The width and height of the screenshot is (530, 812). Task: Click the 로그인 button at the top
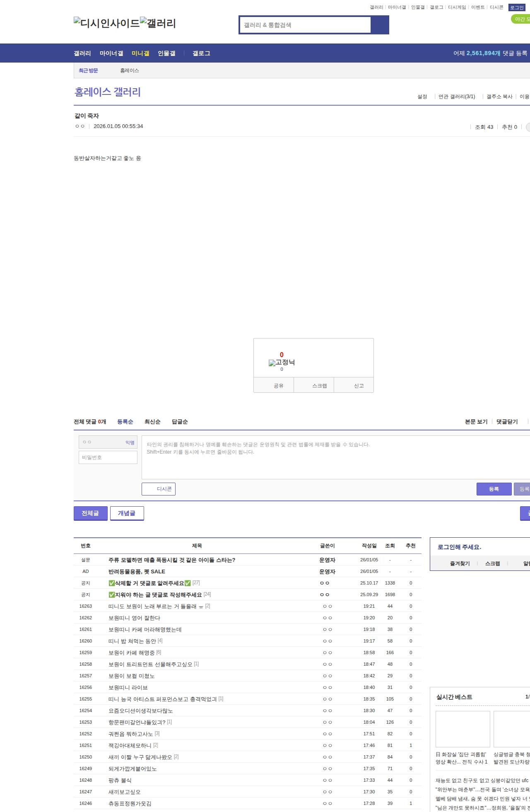coord(517,7)
